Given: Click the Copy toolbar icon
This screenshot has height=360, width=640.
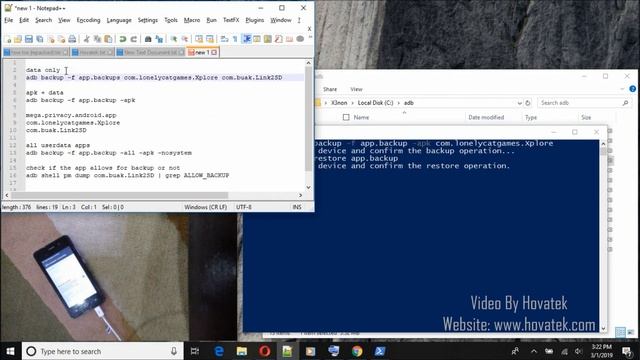Looking at the screenshot, I should pos(98,39).
